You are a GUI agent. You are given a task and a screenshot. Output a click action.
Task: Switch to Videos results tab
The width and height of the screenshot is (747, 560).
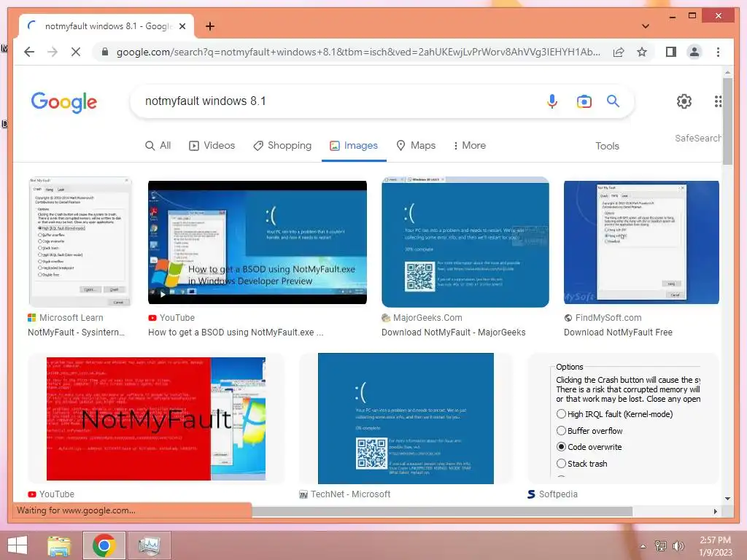[212, 146]
